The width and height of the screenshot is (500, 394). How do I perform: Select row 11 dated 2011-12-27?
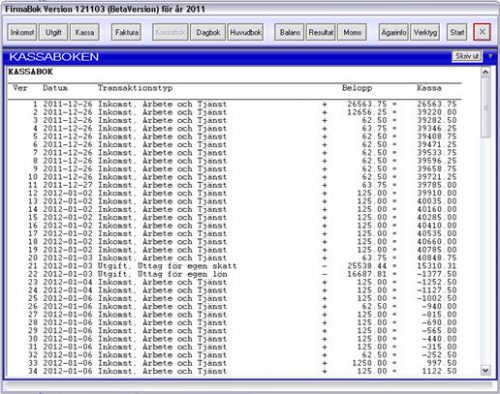(x=235, y=185)
